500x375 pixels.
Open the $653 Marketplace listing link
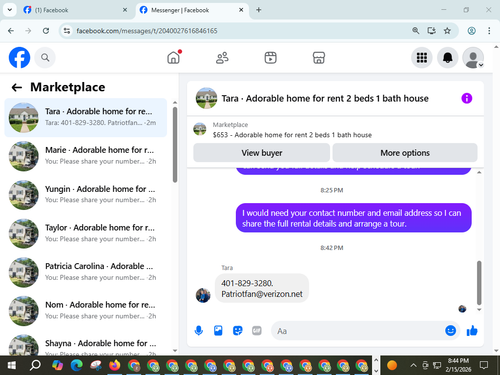pos(292,135)
